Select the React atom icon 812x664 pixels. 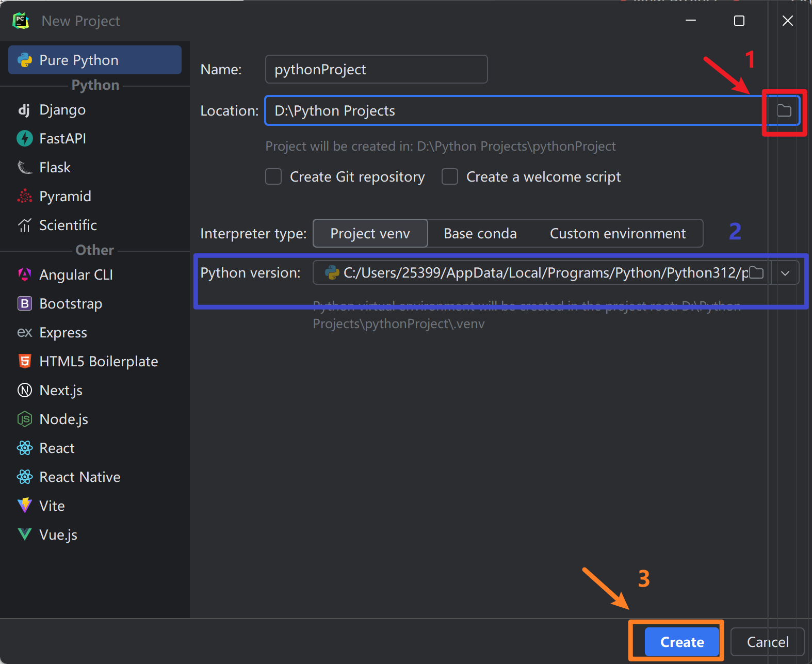(x=24, y=448)
